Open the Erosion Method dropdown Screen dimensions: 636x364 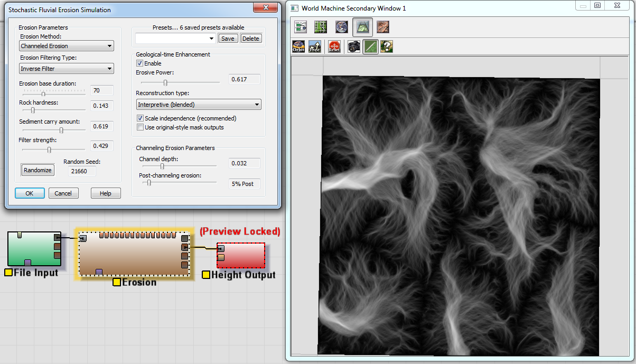66,46
